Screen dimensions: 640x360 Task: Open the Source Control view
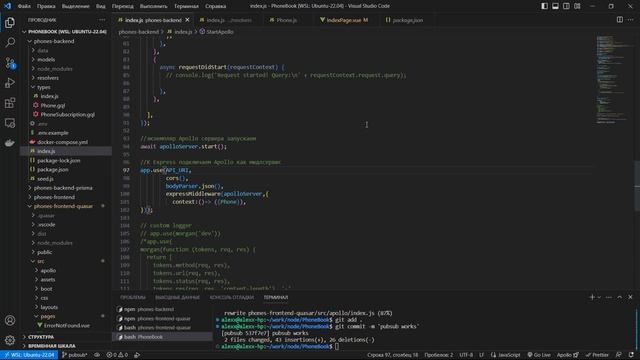click(x=10, y=63)
